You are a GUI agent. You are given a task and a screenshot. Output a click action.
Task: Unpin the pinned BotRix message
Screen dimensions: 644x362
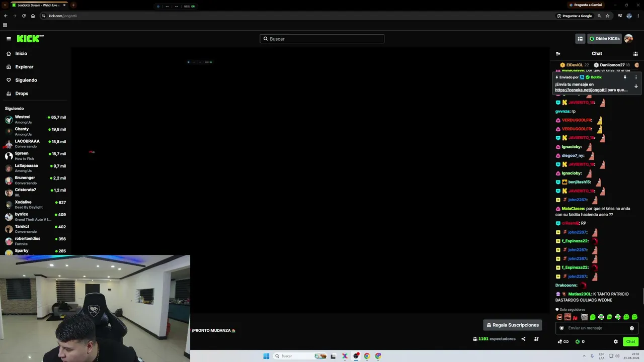click(x=625, y=77)
